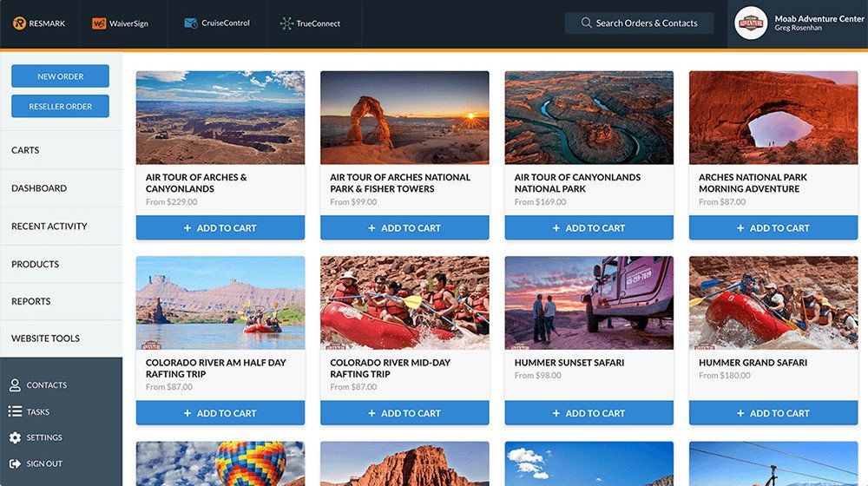Click the Settings gear icon
This screenshot has height=486, width=868.
15,437
